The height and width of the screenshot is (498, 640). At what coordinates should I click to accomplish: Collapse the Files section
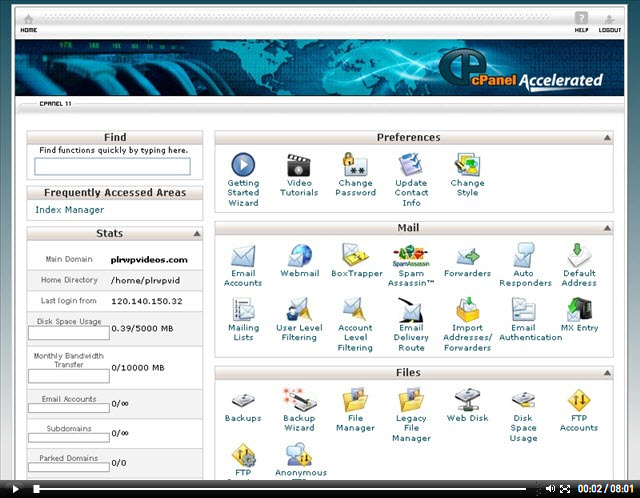click(607, 373)
